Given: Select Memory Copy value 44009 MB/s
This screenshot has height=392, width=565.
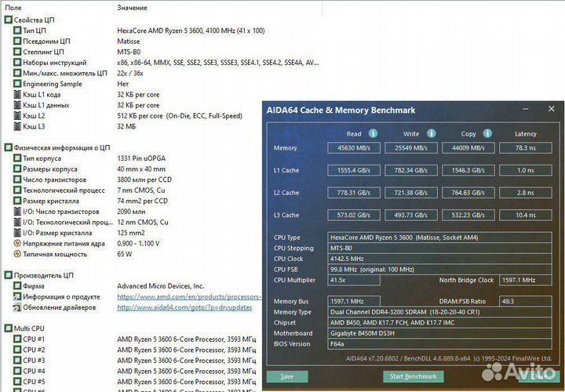Looking at the screenshot, I should coord(468,148).
